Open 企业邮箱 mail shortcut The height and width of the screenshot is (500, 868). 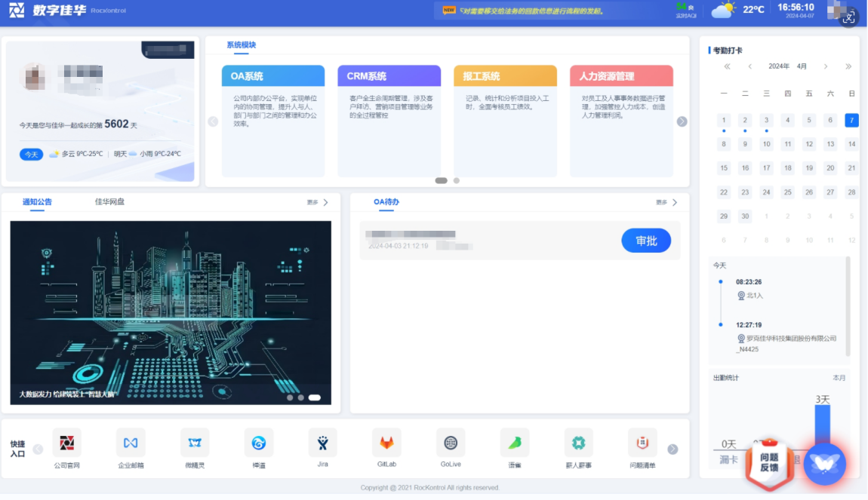tap(131, 443)
